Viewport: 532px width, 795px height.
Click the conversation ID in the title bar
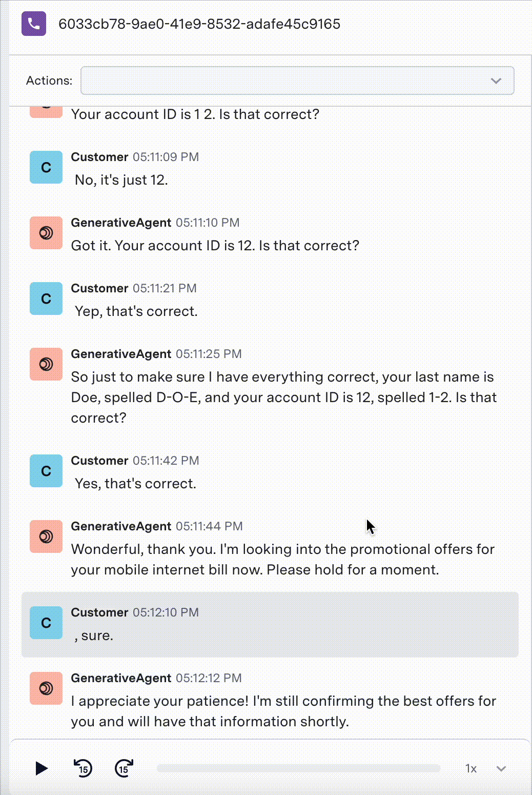coord(199,24)
